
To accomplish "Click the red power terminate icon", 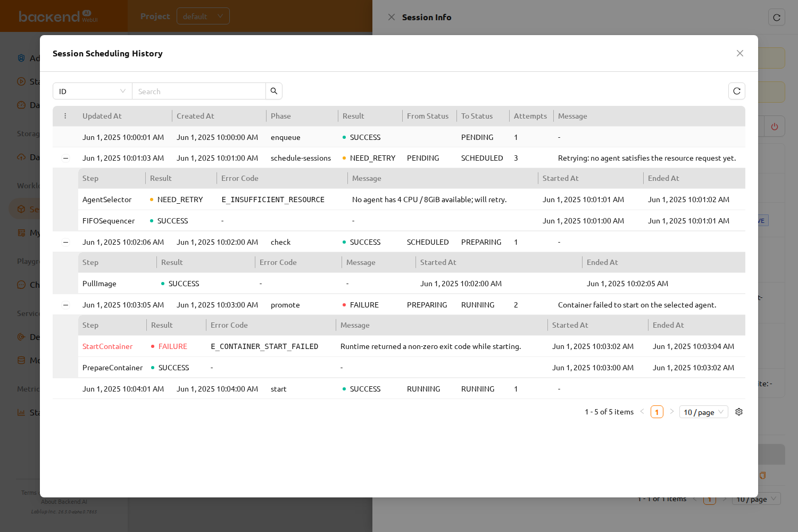I will pos(775,127).
